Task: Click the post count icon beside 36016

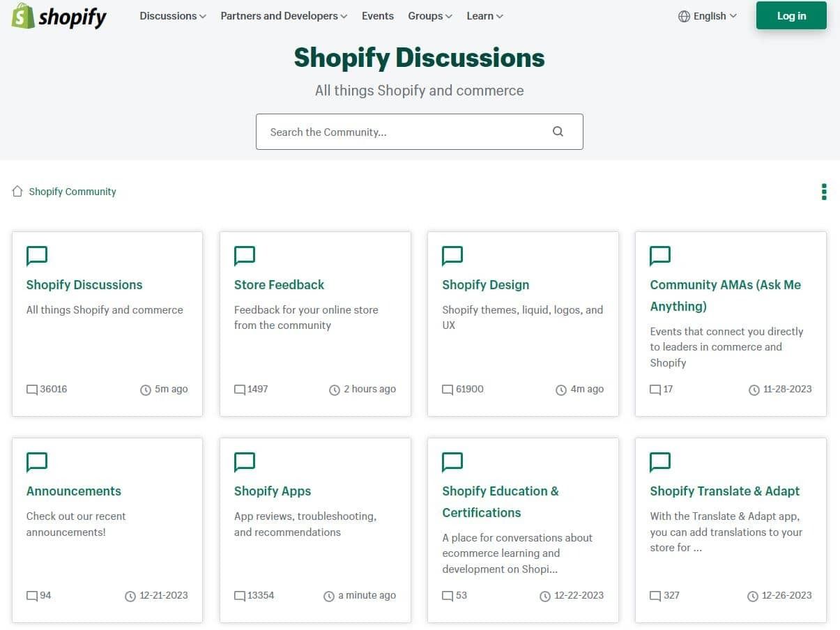Action: pyautogui.click(x=32, y=390)
